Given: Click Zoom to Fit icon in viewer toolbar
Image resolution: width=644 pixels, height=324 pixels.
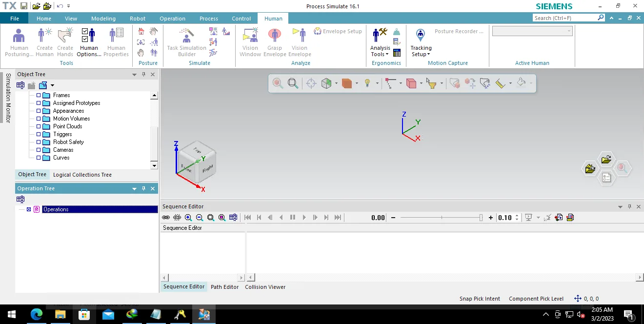Looking at the screenshot, I should pos(293,83).
